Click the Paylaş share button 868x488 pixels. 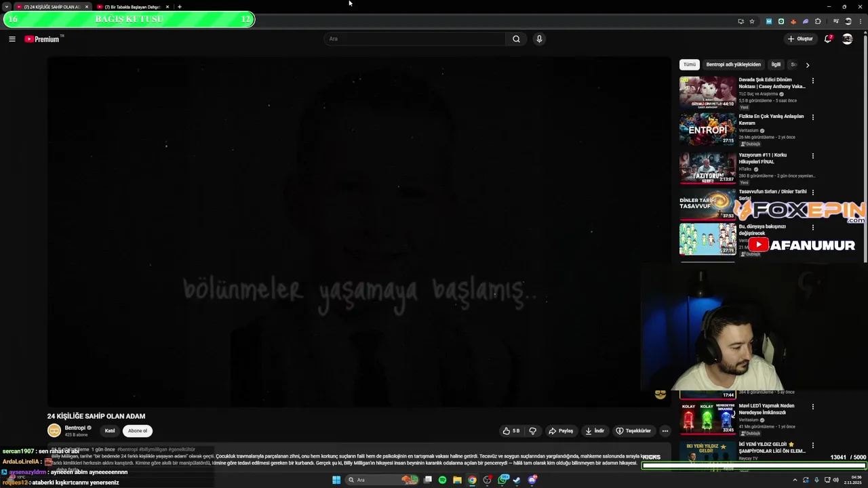[561, 430]
